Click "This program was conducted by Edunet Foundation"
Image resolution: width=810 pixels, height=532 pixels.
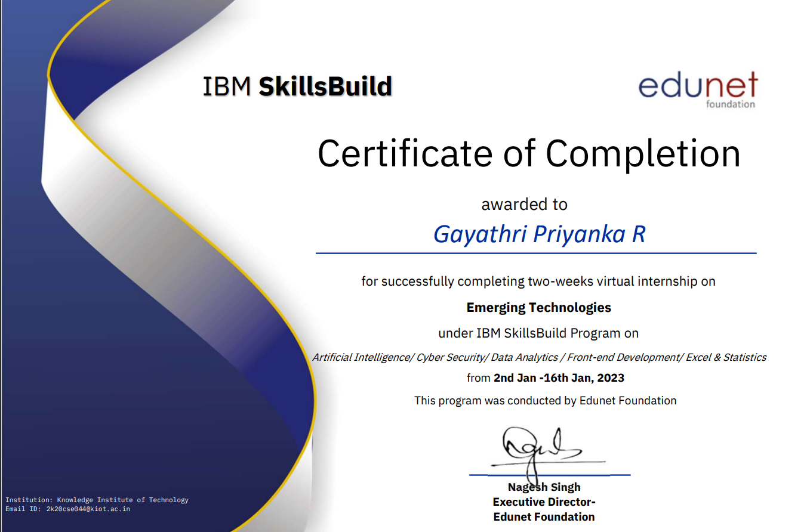coord(546,401)
